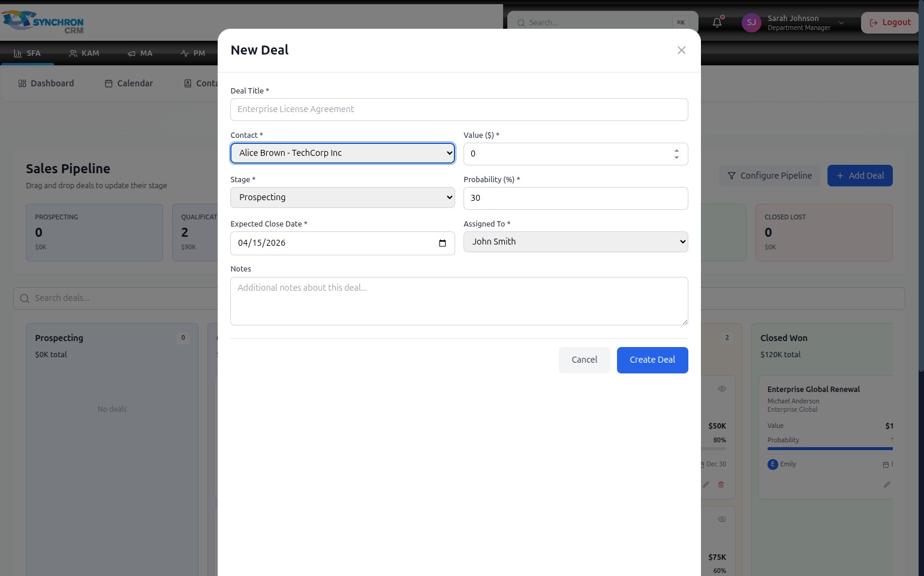The width and height of the screenshot is (924, 576).
Task: Click the '$120K total' text
Action: coord(780,355)
